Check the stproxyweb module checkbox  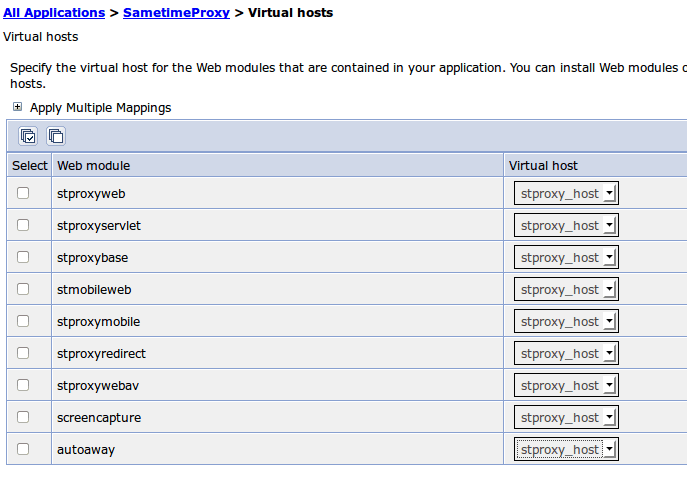click(x=23, y=193)
